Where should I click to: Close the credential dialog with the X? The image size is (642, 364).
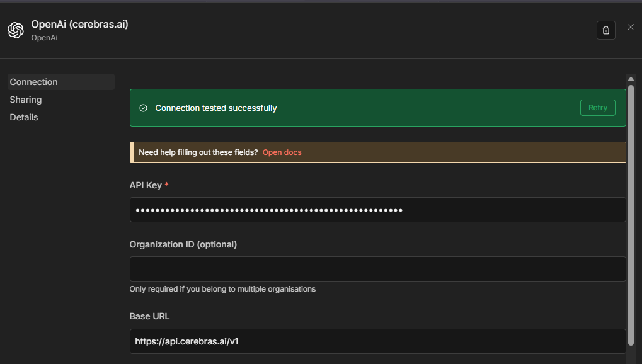click(631, 27)
